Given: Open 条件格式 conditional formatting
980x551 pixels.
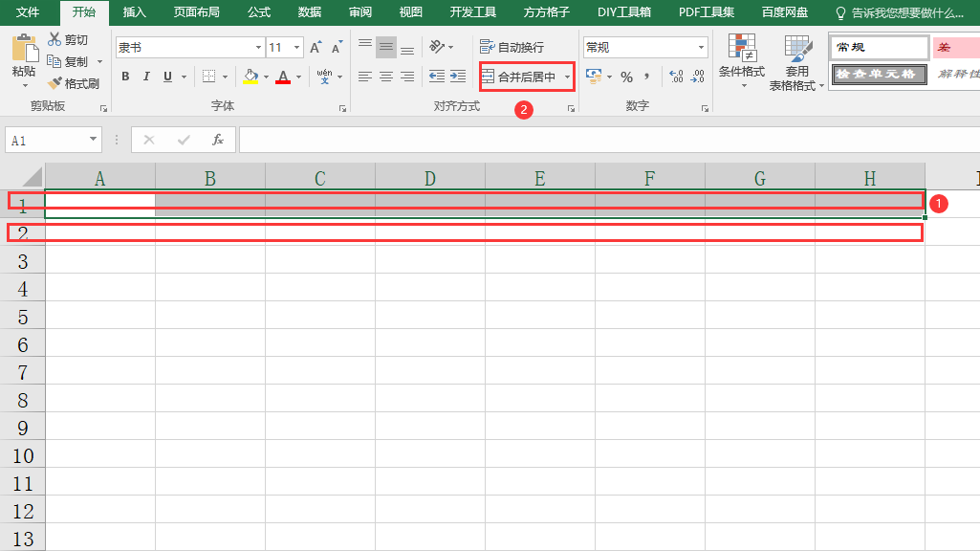Looking at the screenshot, I should [742, 60].
